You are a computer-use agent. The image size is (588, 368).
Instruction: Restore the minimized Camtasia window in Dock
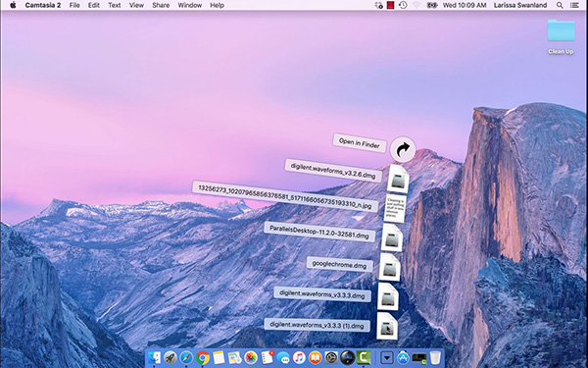tap(419, 358)
